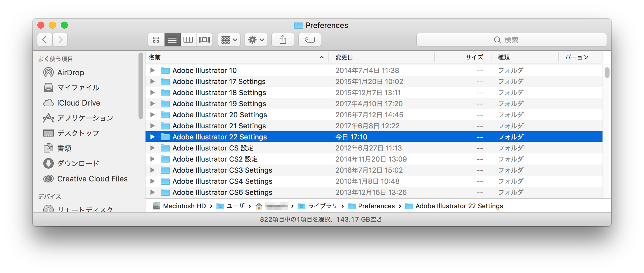Open アプリケーション in the sidebar
Viewport: 644px width, 273px height.
coord(78,118)
